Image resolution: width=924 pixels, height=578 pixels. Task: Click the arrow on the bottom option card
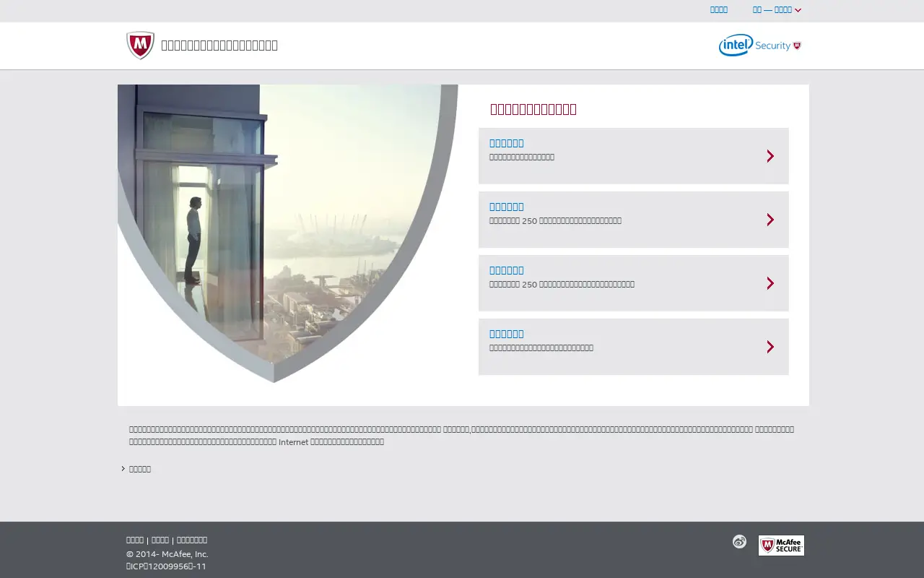pyautogui.click(x=770, y=347)
